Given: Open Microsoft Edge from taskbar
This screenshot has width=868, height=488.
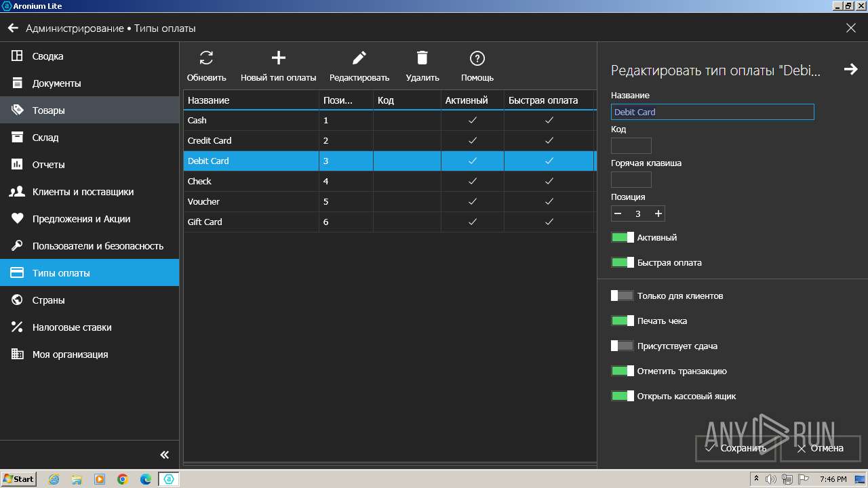Looking at the screenshot, I should click(x=146, y=479).
